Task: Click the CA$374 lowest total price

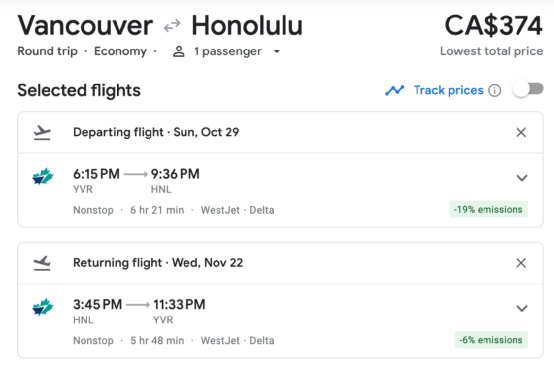Action: 493,25
